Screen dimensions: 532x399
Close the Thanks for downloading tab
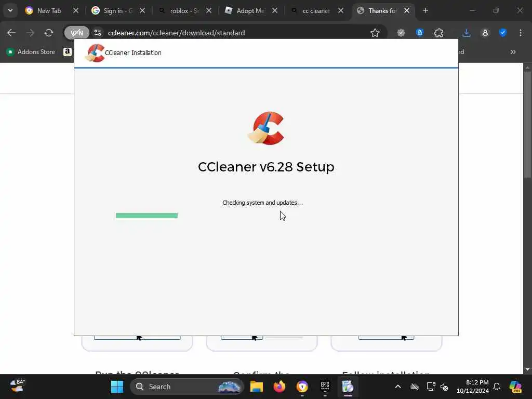(406, 10)
